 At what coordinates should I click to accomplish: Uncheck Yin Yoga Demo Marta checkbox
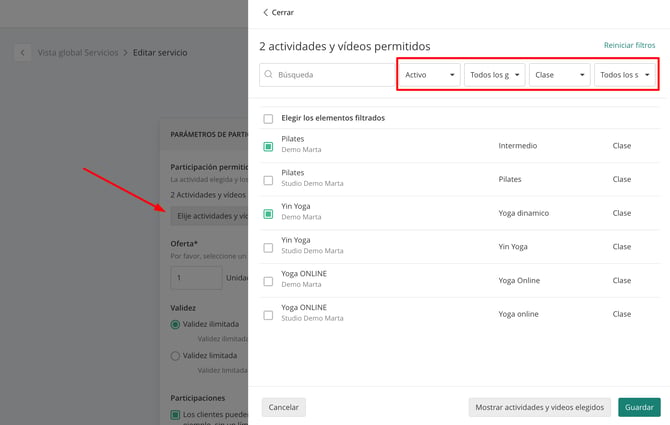(x=268, y=214)
